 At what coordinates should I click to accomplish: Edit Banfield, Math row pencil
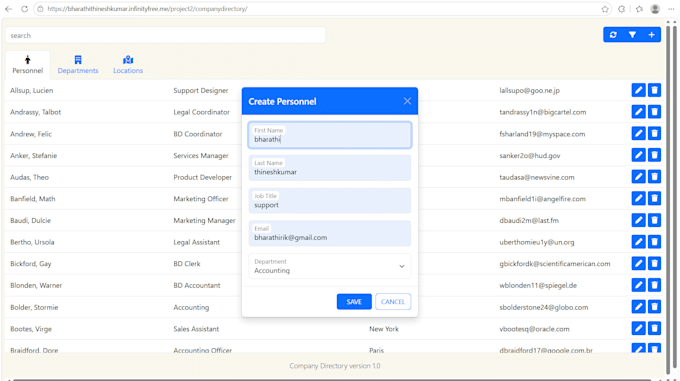click(x=638, y=199)
